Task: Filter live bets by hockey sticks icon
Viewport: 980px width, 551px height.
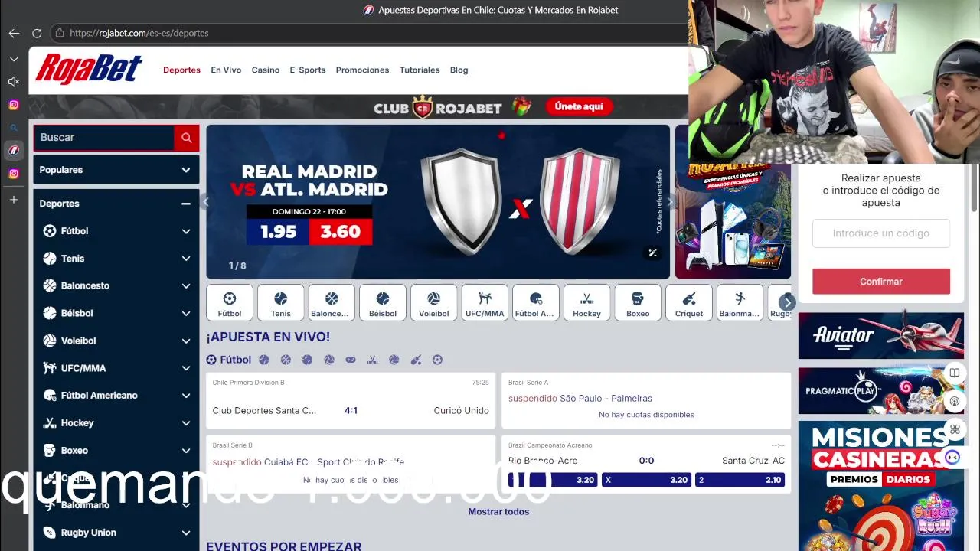Action: 372,360
